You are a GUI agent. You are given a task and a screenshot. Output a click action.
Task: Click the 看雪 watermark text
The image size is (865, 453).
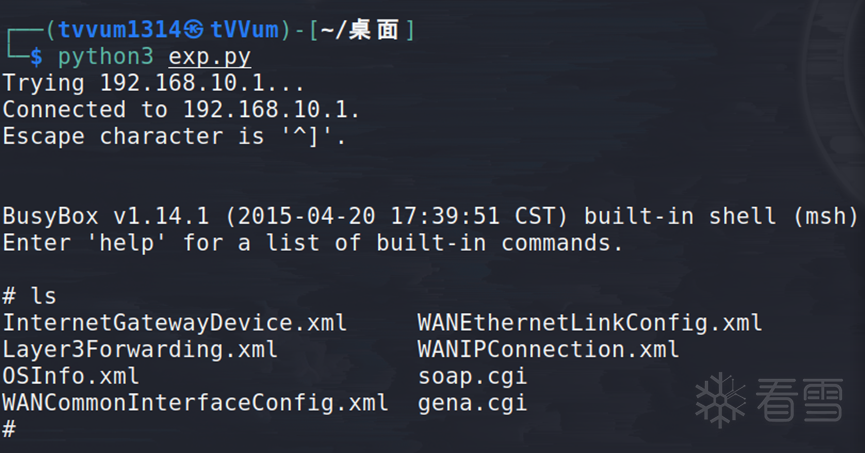click(799, 399)
